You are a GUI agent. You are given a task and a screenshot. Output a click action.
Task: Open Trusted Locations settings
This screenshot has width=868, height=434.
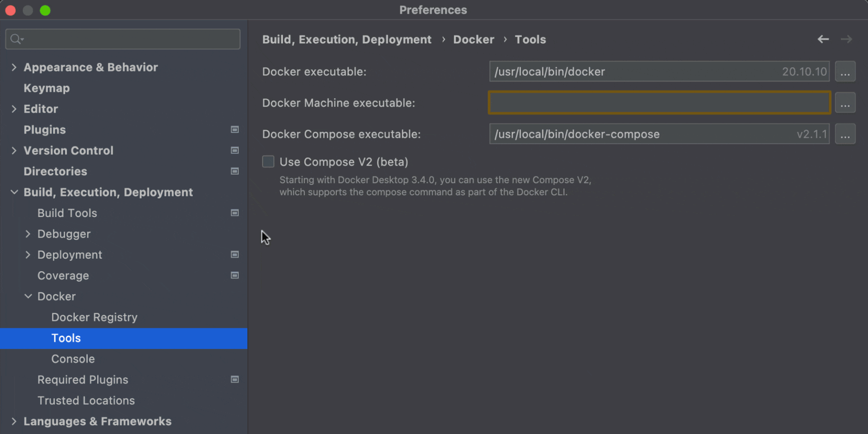click(x=86, y=400)
